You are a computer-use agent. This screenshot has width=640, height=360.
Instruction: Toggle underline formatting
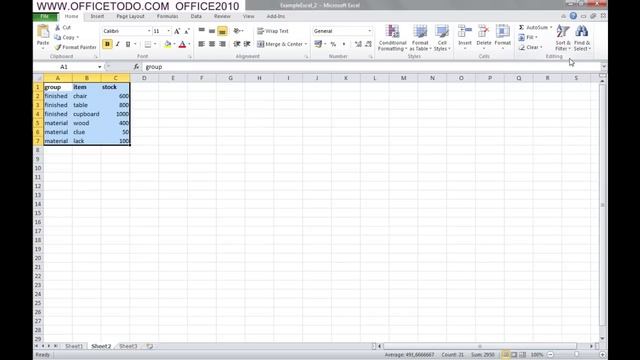coord(128,44)
